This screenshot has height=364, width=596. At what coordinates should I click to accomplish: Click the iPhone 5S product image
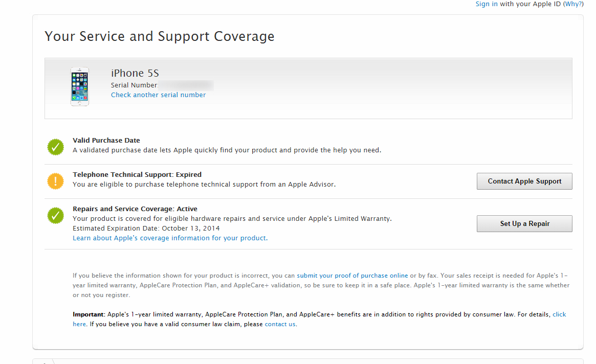80,86
